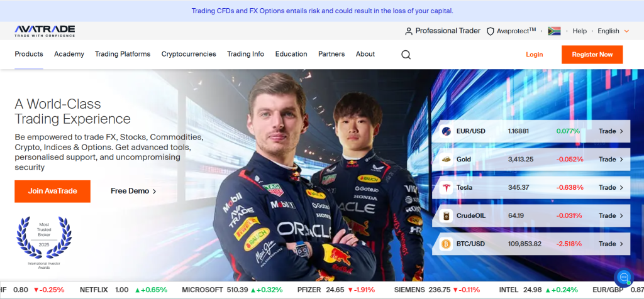Click the search magnifier icon
The height and width of the screenshot is (299, 644).
click(406, 55)
